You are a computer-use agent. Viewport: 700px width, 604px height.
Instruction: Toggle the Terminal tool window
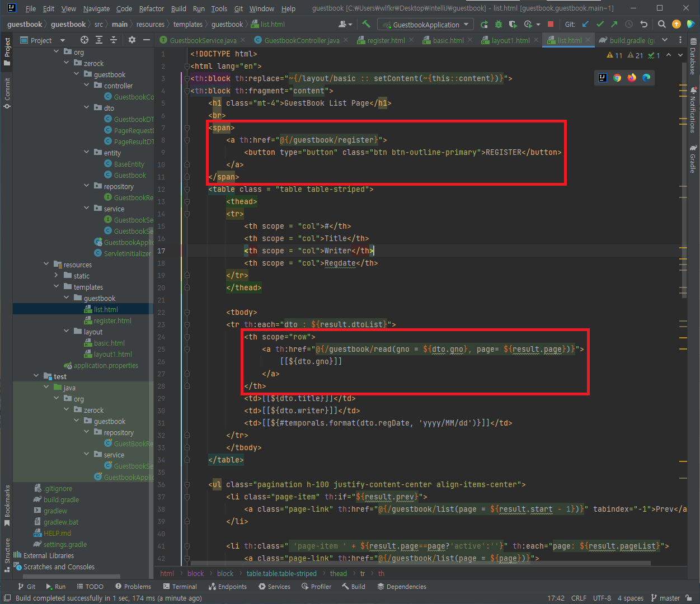pyautogui.click(x=180, y=587)
